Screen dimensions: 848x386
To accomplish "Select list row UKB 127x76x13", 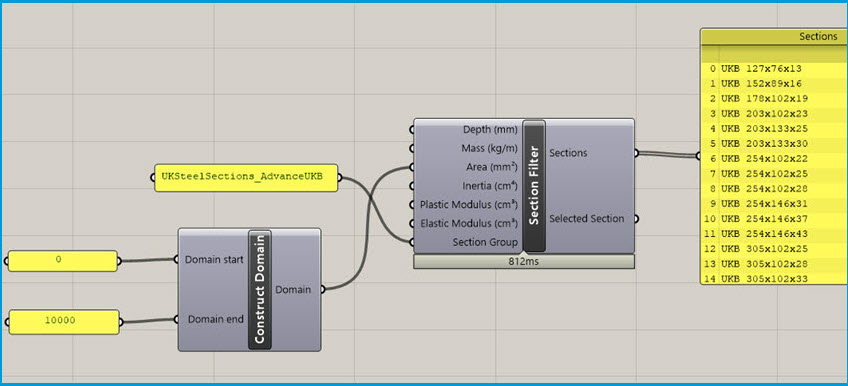I will click(774, 69).
